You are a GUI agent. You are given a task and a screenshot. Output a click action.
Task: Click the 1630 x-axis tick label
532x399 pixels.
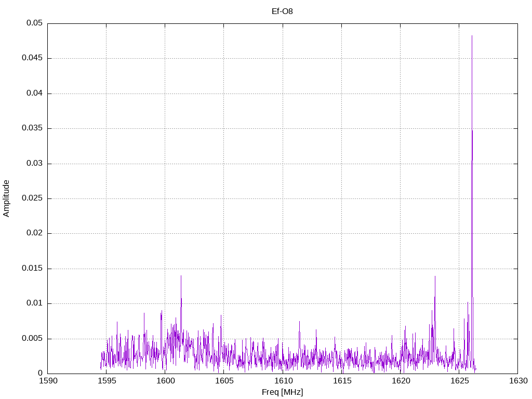click(x=518, y=381)
